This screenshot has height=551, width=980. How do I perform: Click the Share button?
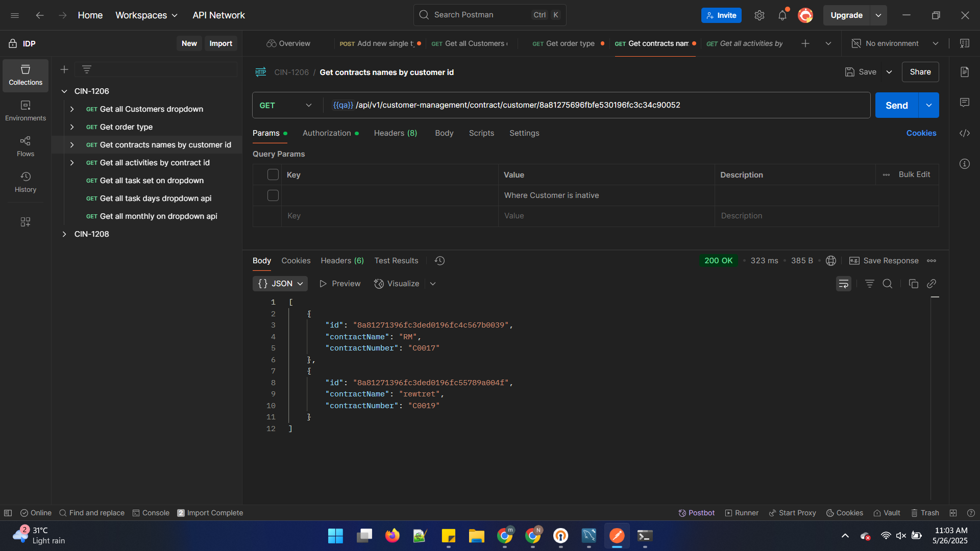point(920,72)
